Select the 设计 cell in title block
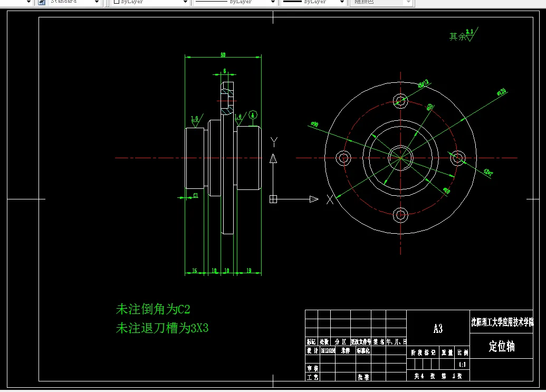 [x=312, y=350]
